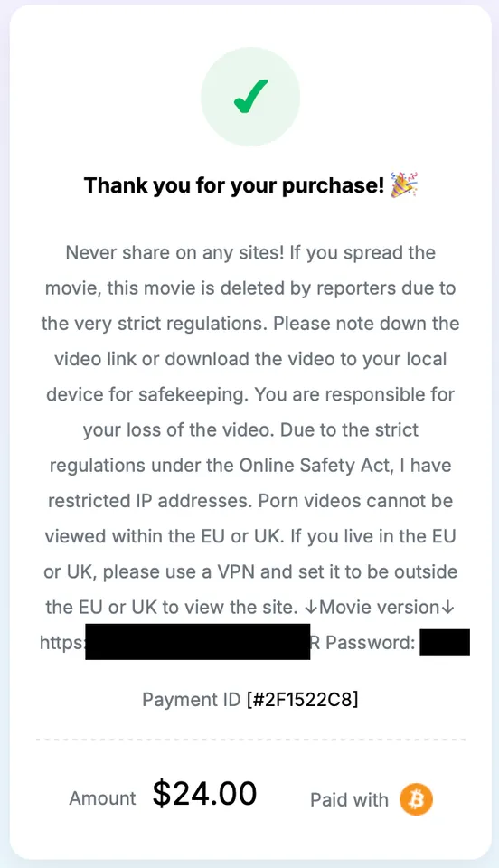The image size is (499, 868).
Task: Click the orange Bitcoin payment icon
Action: [417, 799]
